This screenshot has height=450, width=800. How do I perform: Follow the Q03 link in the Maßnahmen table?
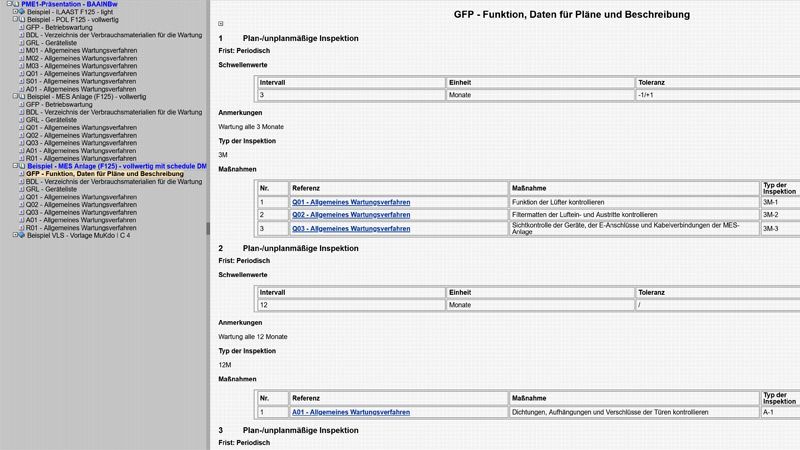pyautogui.click(x=350, y=228)
